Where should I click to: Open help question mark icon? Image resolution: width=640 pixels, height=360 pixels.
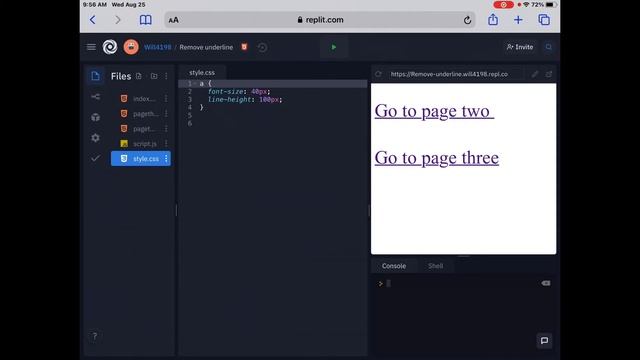(x=95, y=336)
